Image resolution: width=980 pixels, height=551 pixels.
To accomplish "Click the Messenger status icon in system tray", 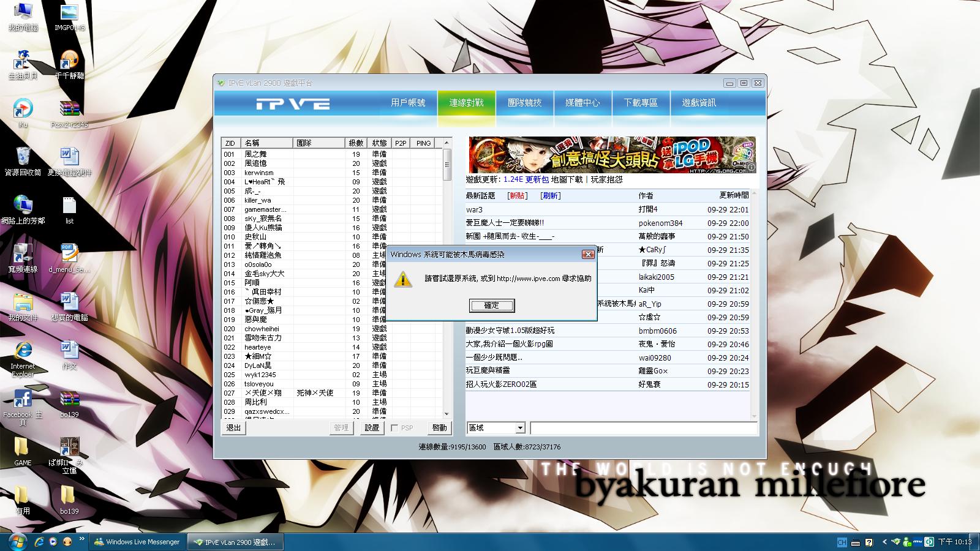I will point(907,542).
